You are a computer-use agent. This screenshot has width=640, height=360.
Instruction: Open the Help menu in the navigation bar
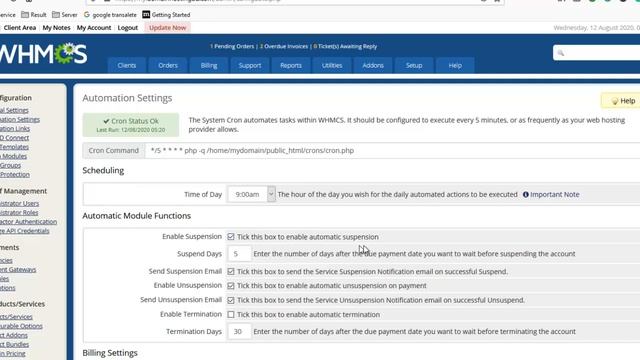(x=455, y=65)
